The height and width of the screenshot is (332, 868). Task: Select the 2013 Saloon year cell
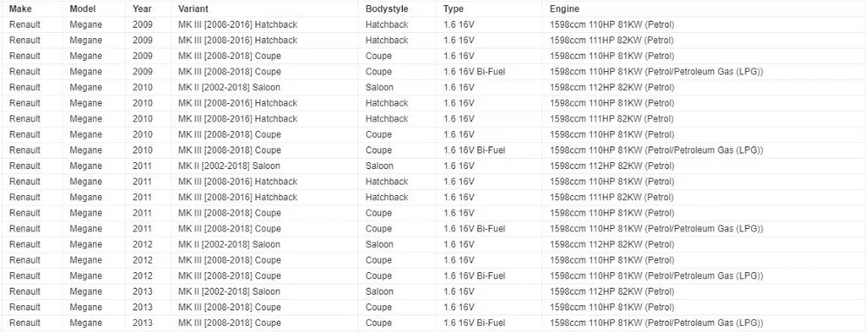pyautogui.click(x=142, y=291)
